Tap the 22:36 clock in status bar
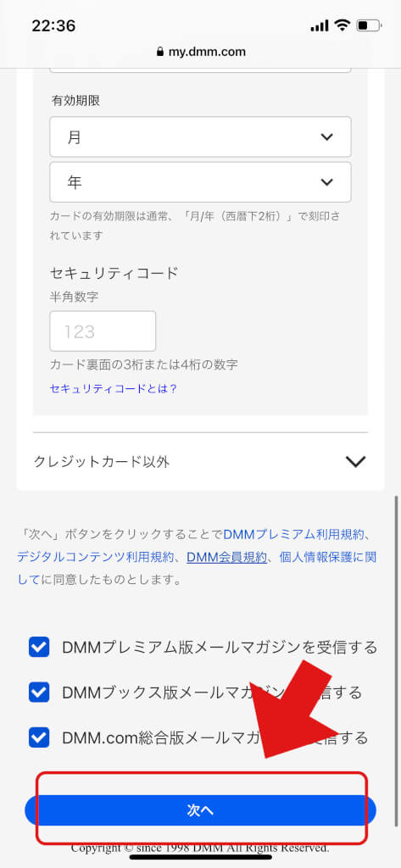This screenshot has width=401, height=868. (x=53, y=26)
